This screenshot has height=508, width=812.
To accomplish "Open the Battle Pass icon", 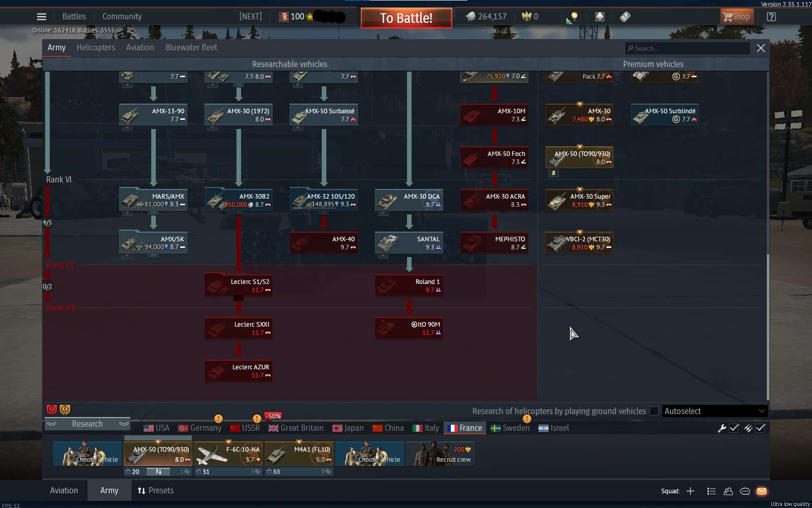I will (x=625, y=17).
